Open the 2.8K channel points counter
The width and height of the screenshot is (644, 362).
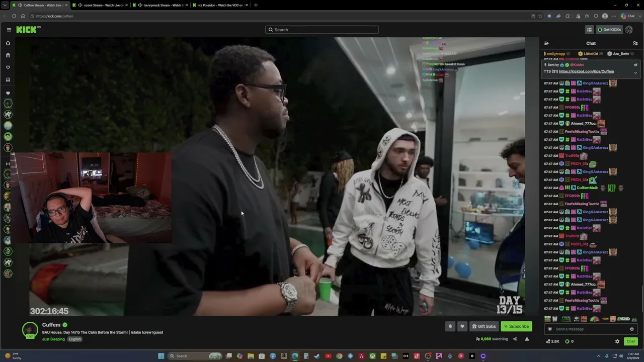[552, 341]
